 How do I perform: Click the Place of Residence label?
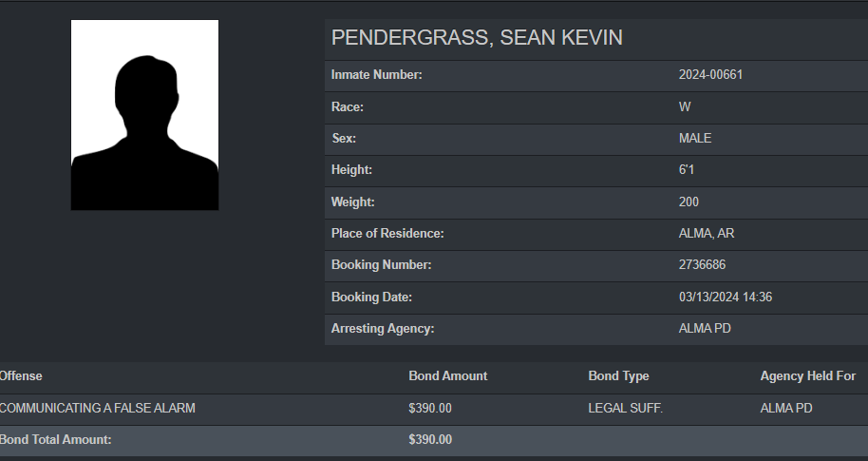387,234
